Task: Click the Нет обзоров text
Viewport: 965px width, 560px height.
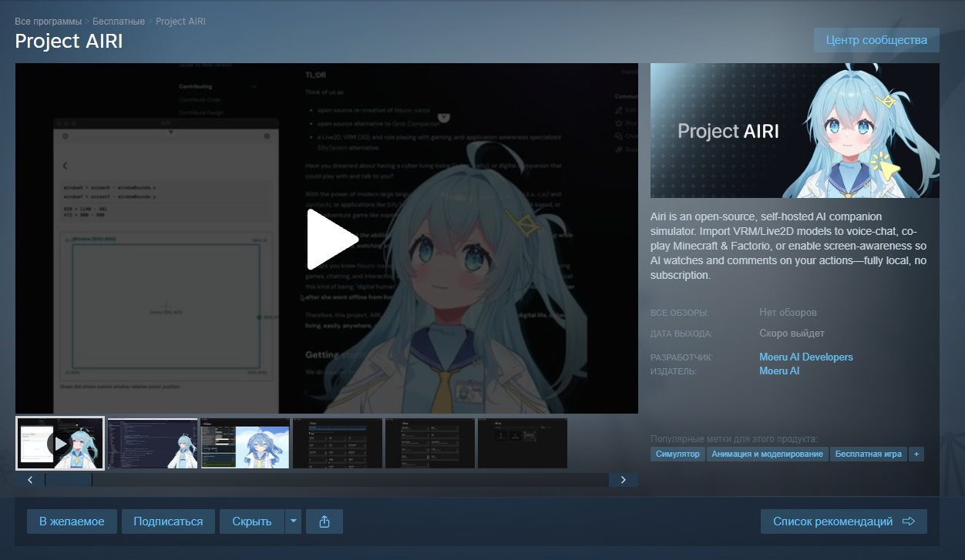Action: [788, 313]
